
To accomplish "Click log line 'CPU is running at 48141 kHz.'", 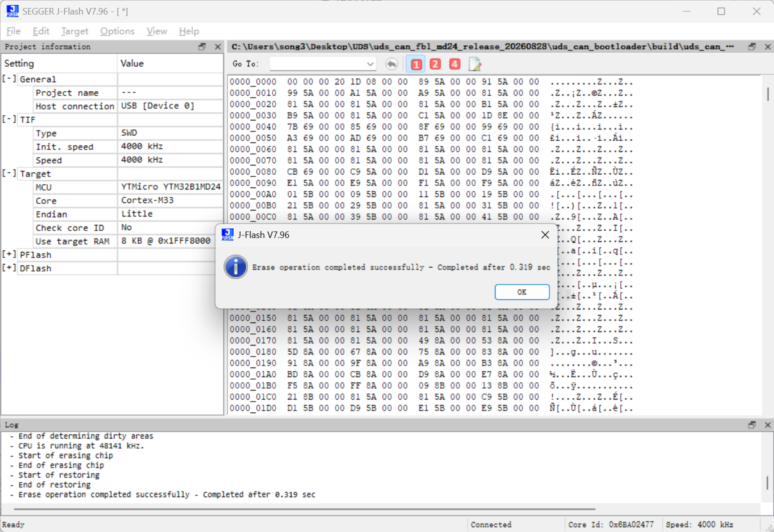I will pyautogui.click(x=81, y=445).
